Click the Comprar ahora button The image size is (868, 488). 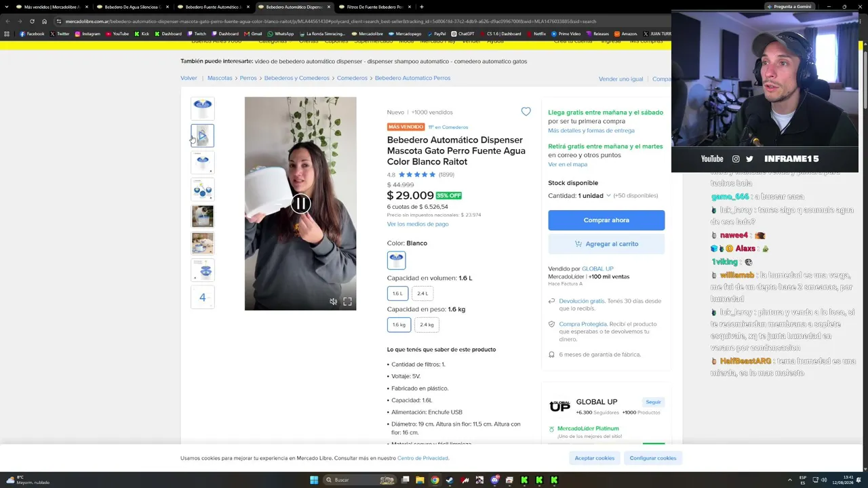[x=606, y=220]
